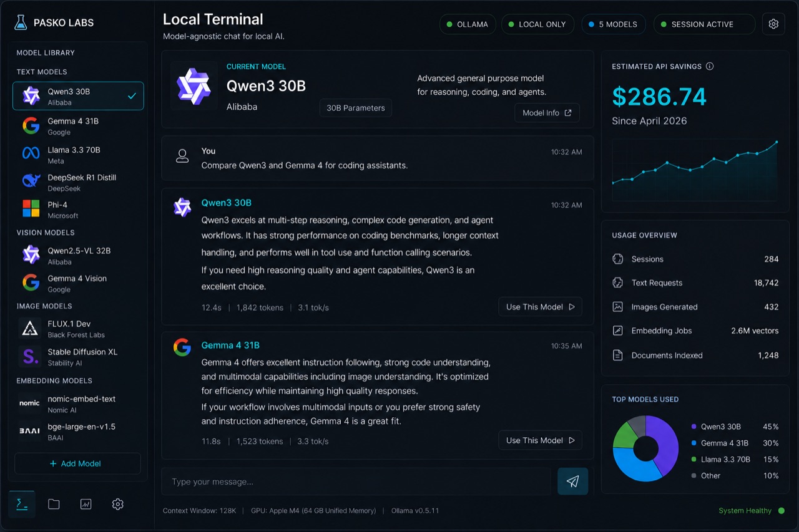
Task: Click the $286.74 savings amount
Action: pyautogui.click(x=659, y=97)
